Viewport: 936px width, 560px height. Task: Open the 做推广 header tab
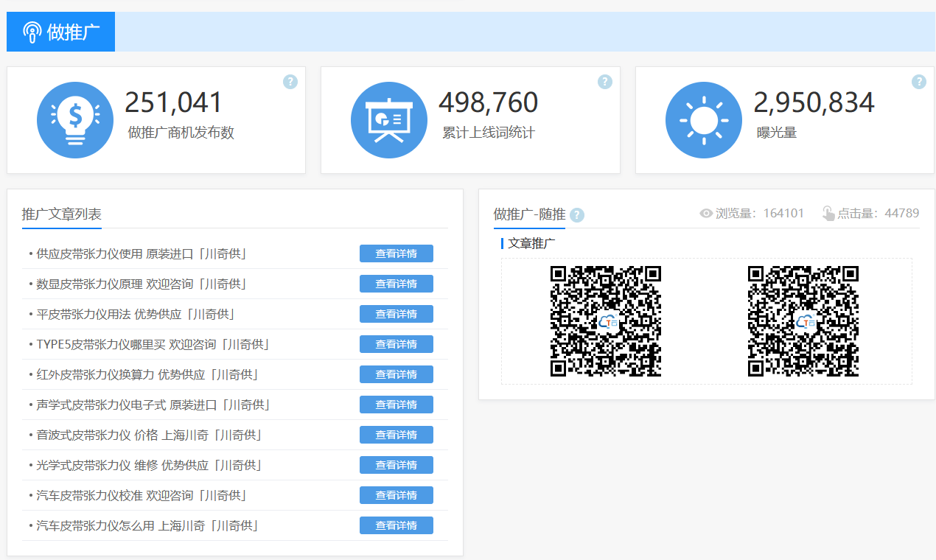tap(60, 32)
